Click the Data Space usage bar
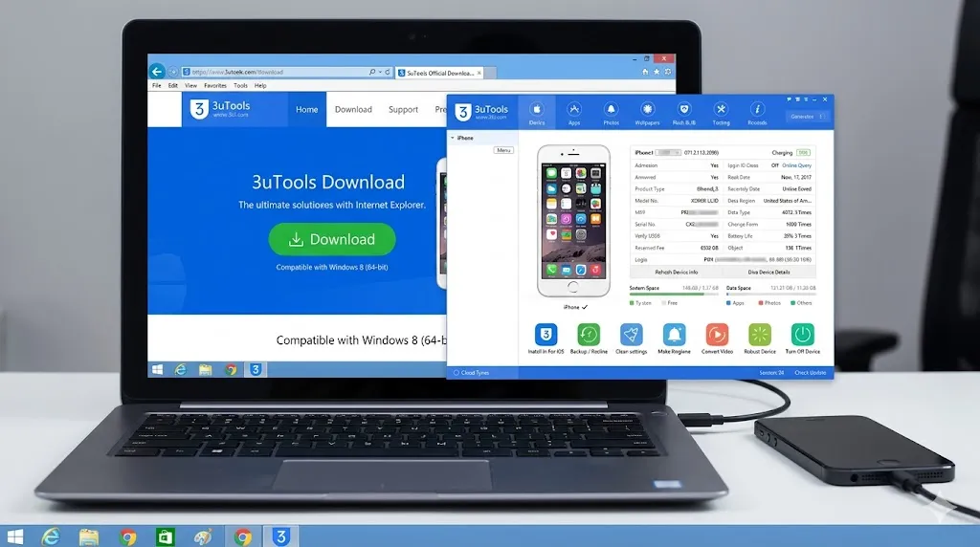Screen dimensions: 980x547 770,295
